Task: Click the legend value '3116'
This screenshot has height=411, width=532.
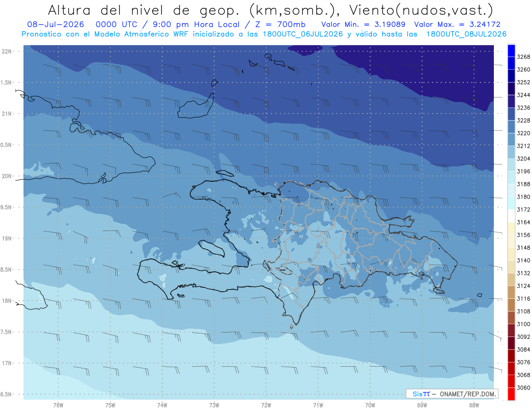Action: pyautogui.click(x=524, y=299)
